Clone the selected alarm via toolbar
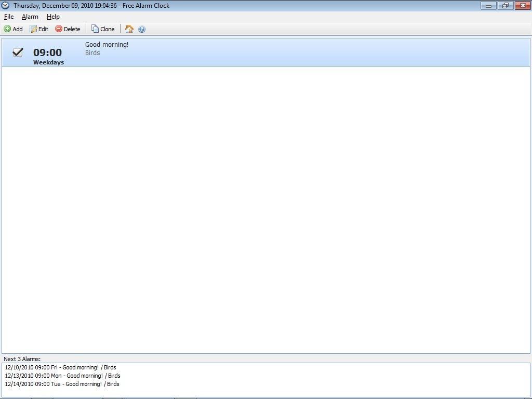Viewport: 532px width, 399px height. [x=95, y=29]
